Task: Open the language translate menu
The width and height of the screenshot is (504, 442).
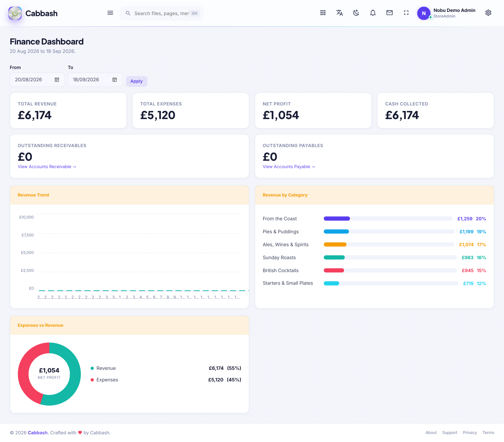Action: tap(339, 13)
